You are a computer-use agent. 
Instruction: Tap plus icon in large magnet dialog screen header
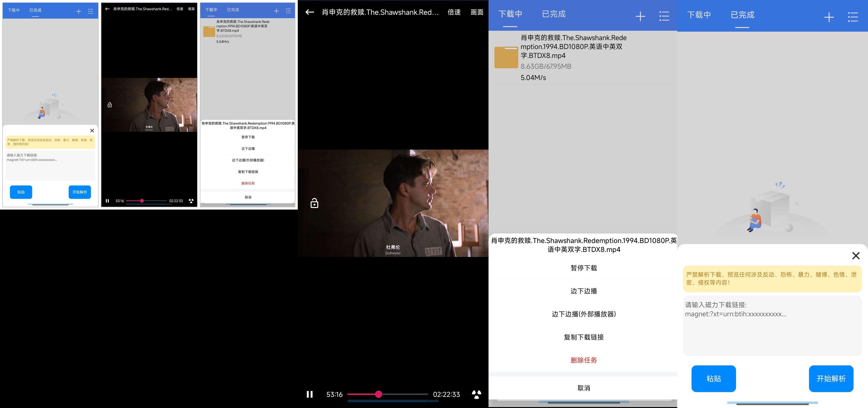pyautogui.click(x=829, y=17)
